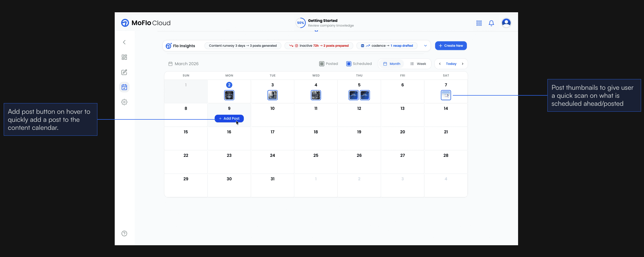The width and height of the screenshot is (644, 257).
Task: Open the apps grid icon in the header
Action: click(479, 23)
